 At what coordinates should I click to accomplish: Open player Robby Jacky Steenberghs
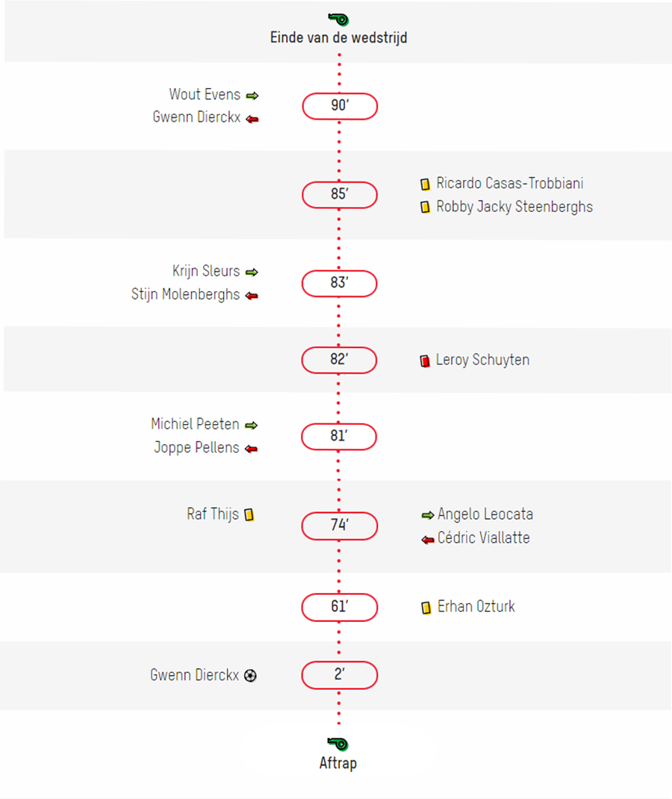[514, 207]
